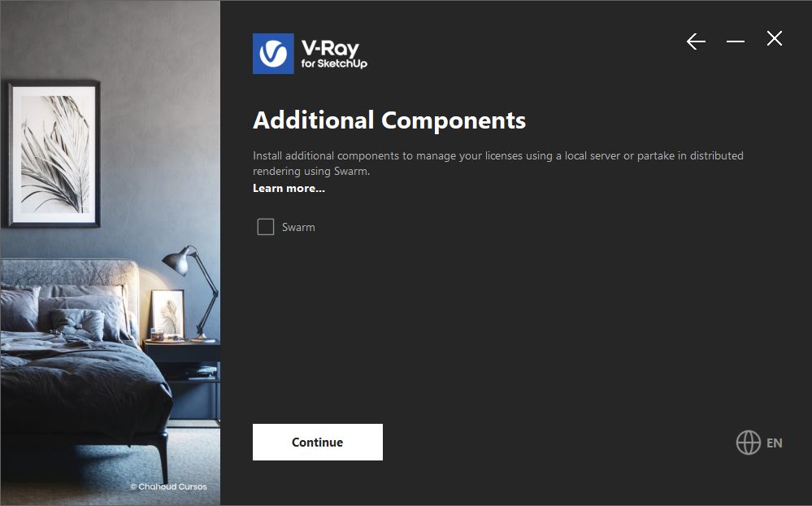The image size is (812, 506).
Task: Enable the Swarm checkbox
Action: click(x=266, y=226)
